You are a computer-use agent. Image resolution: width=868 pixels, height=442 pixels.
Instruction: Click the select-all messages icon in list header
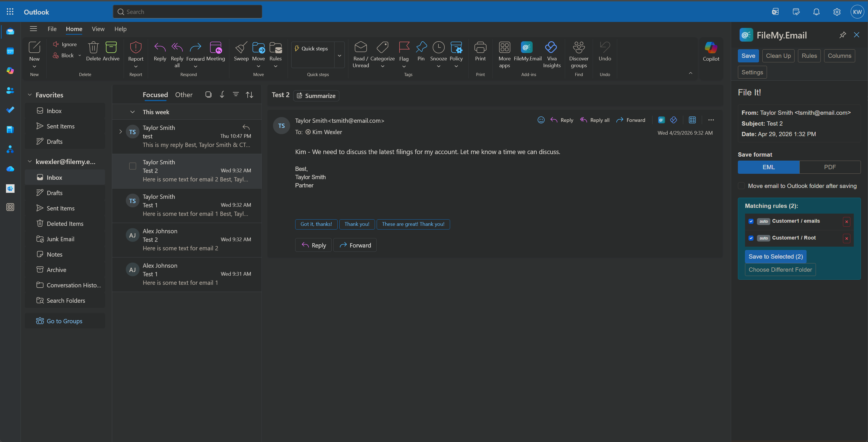click(x=208, y=95)
